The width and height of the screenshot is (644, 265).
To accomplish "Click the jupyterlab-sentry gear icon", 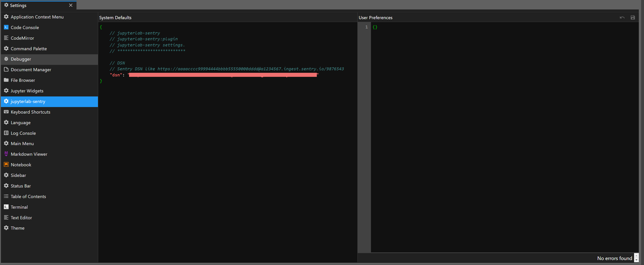I will (x=6, y=101).
